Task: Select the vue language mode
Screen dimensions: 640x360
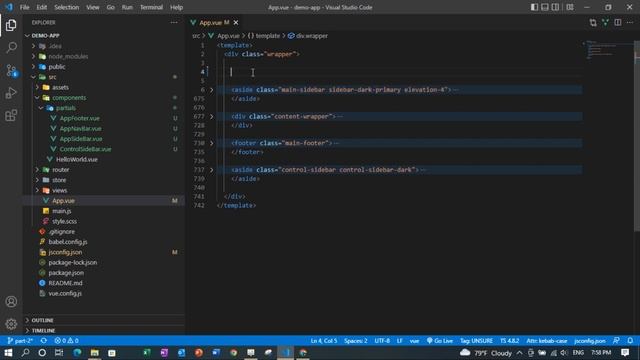Action: coord(414,340)
